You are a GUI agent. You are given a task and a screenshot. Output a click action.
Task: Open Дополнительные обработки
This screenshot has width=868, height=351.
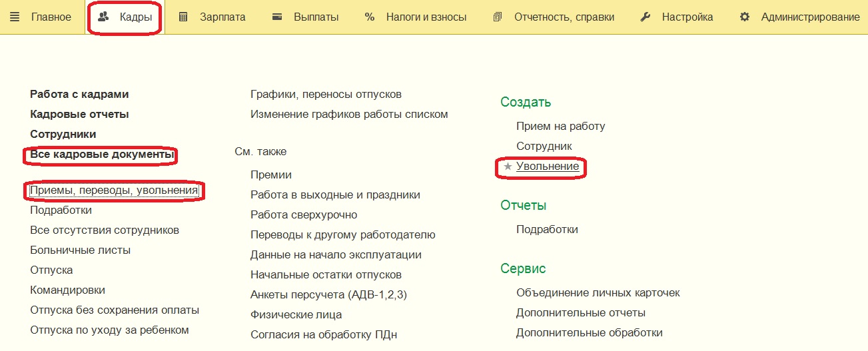589,333
